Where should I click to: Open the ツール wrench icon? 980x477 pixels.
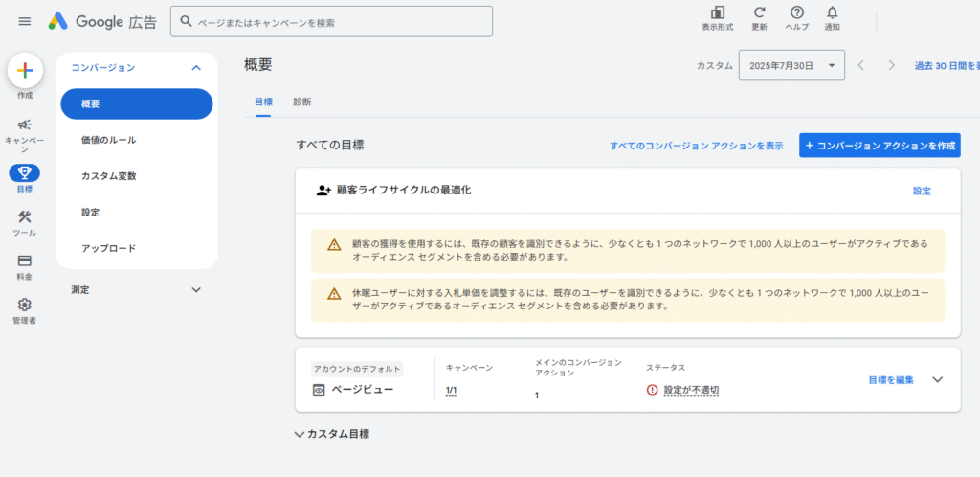pyautogui.click(x=24, y=216)
